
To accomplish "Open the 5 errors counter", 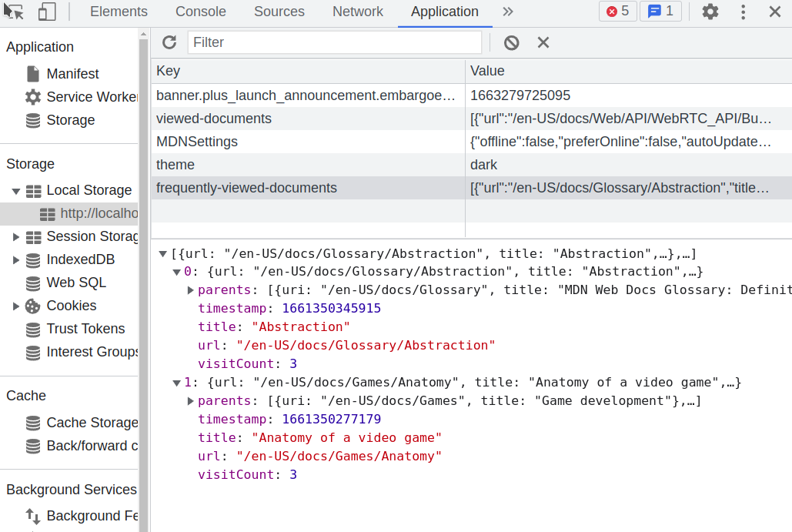I will tap(618, 11).
